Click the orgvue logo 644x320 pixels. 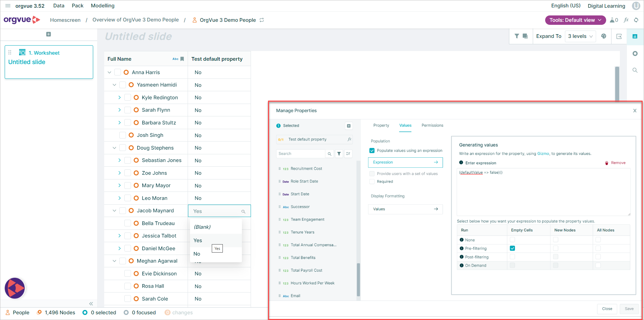pyautogui.click(x=22, y=20)
